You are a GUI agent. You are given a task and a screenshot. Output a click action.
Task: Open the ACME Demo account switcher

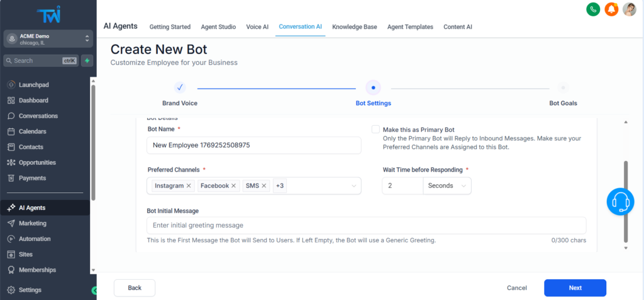48,38
